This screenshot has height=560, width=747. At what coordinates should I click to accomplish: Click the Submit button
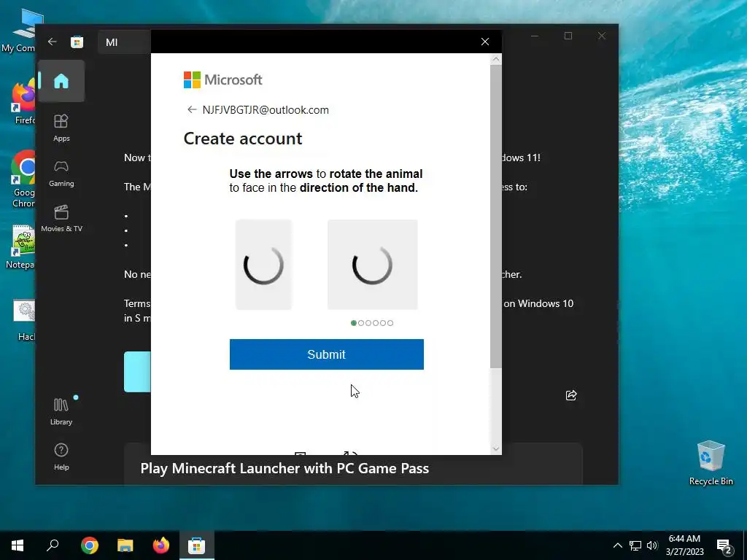click(x=326, y=354)
